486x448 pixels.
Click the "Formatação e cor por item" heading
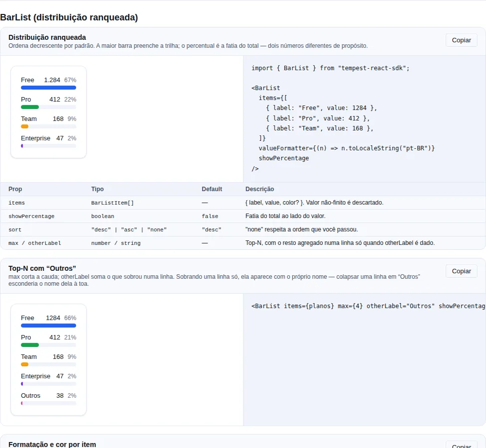click(52, 445)
